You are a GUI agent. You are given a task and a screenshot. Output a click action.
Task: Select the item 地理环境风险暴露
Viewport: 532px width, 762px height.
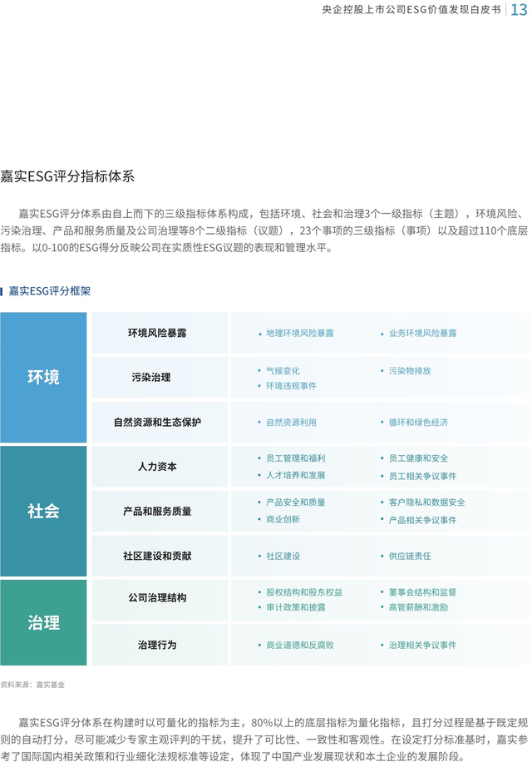coord(299,334)
